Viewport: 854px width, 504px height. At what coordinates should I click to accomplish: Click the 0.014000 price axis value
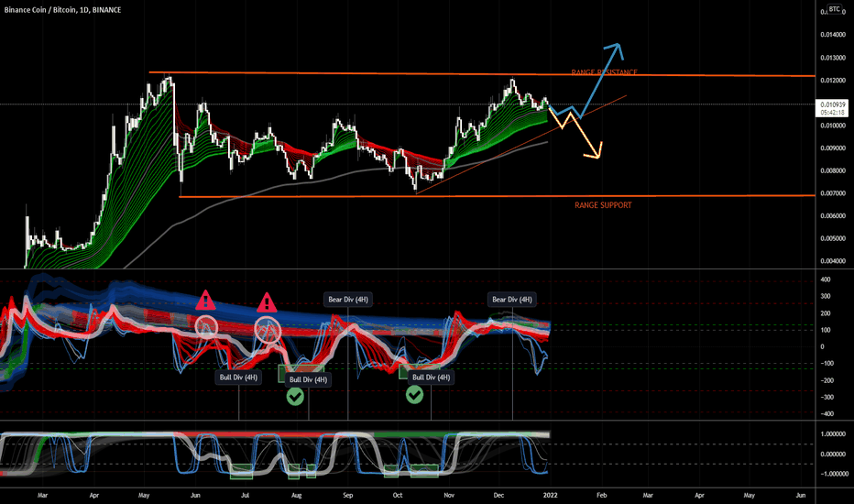pyautogui.click(x=833, y=35)
